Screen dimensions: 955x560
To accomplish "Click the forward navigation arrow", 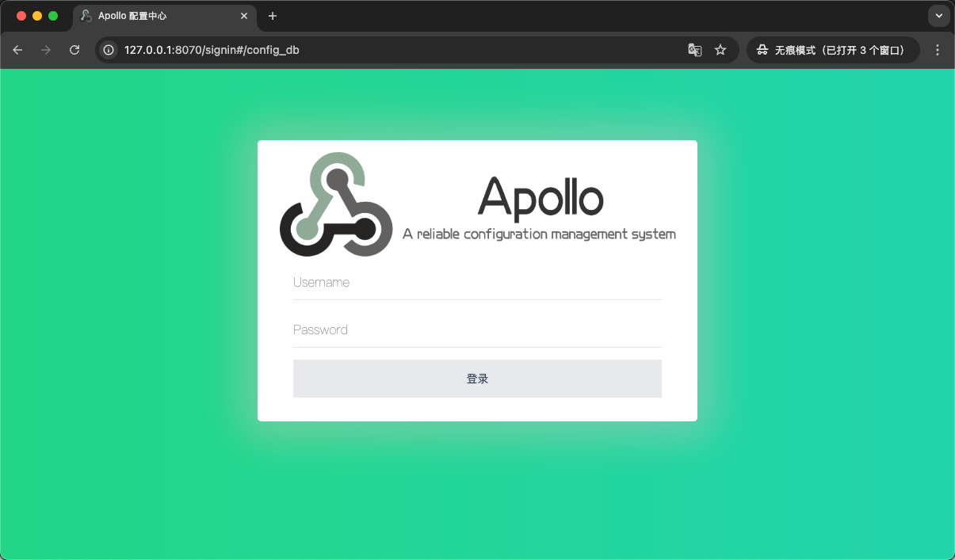I will (46, 49).
